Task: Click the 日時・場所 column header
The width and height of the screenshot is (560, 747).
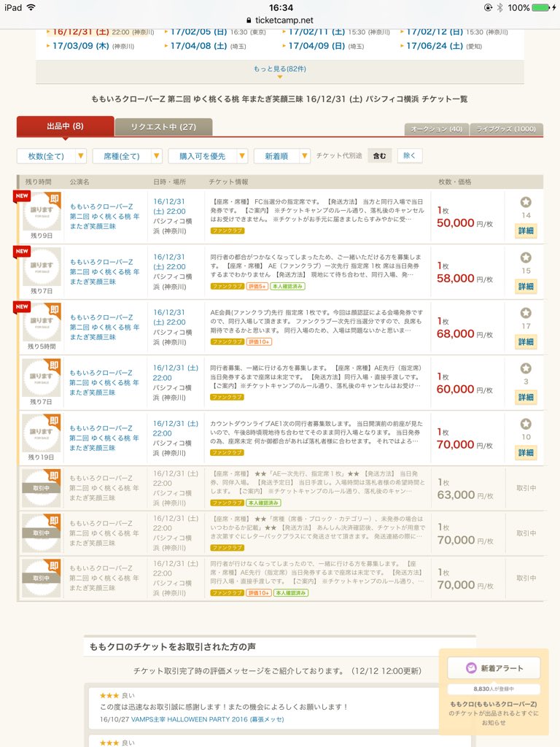Action: point(169,182)
